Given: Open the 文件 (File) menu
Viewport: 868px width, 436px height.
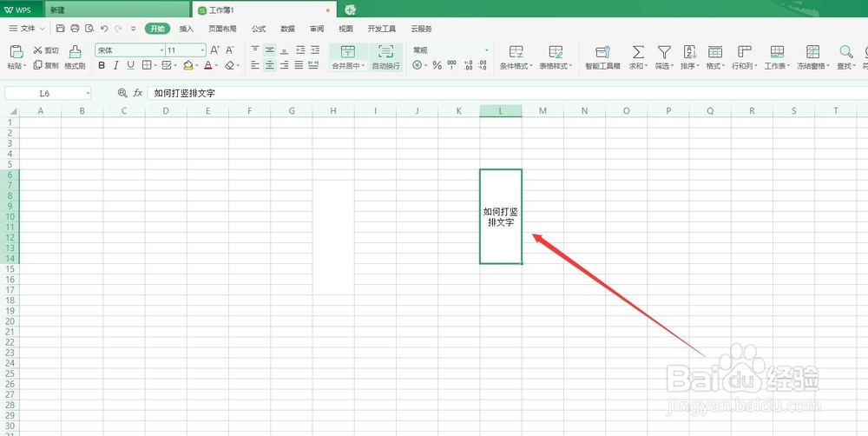Looking at the screenshot, I should 27,29.
